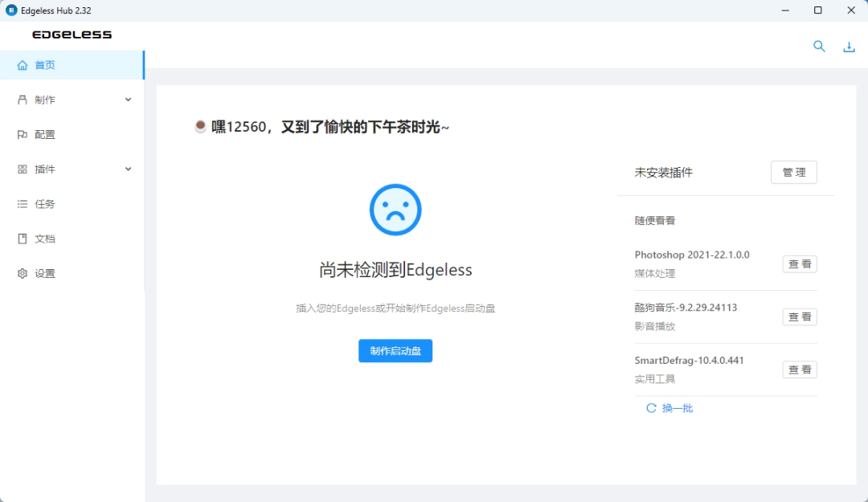The width and height of the screenshot is (868, 502).
Task: Click the download icon in the top bar
Action: [849, 47]
